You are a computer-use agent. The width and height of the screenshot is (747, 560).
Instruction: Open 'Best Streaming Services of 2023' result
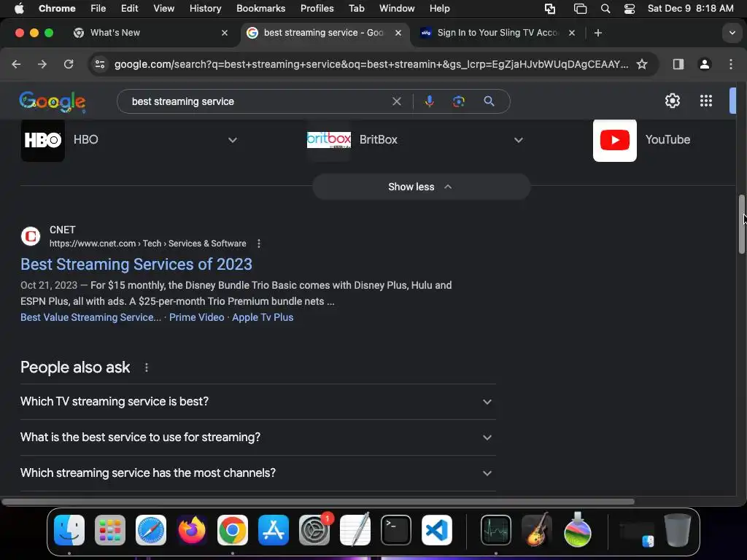136,264
